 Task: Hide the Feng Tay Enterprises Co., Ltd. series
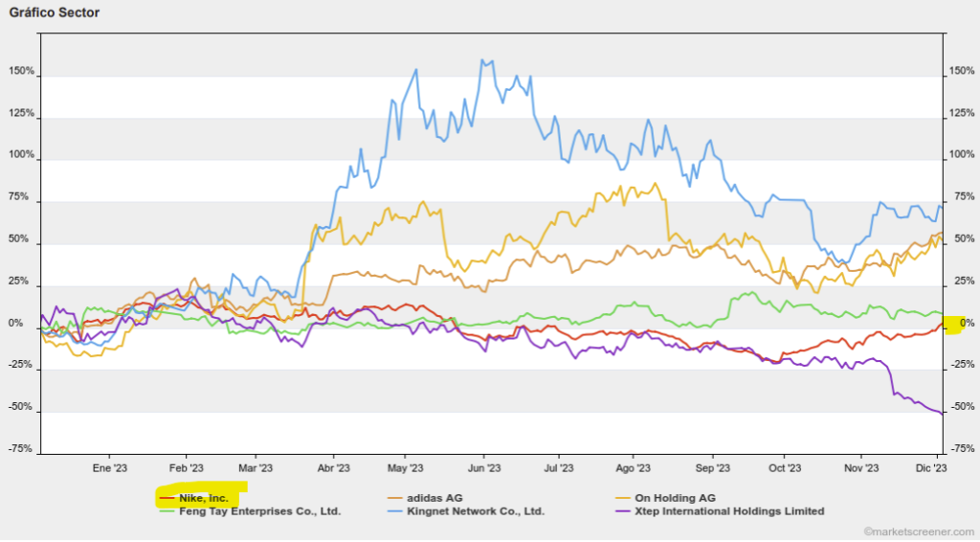click(259, 511)
